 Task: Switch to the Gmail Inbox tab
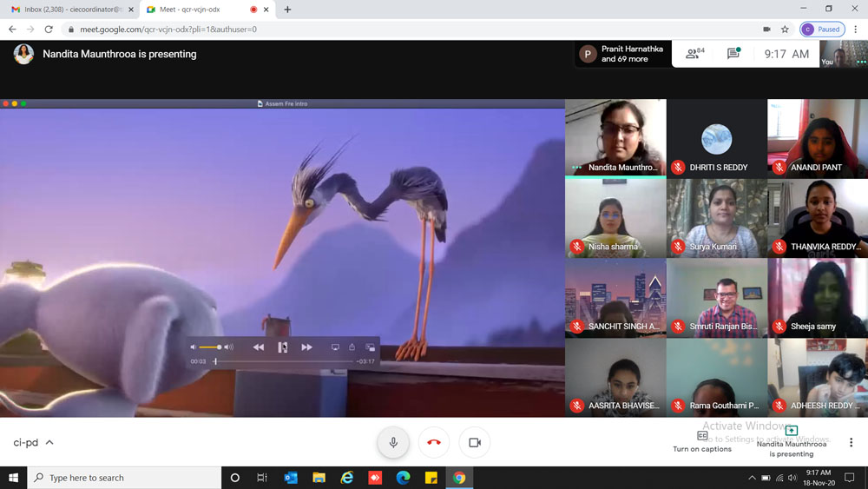click(x=72, y=10)
